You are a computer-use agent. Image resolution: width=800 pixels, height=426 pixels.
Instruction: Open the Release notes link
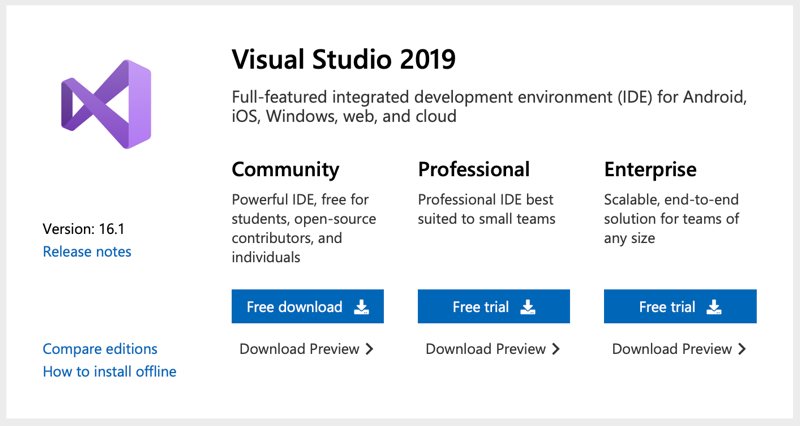pos(87,252)
